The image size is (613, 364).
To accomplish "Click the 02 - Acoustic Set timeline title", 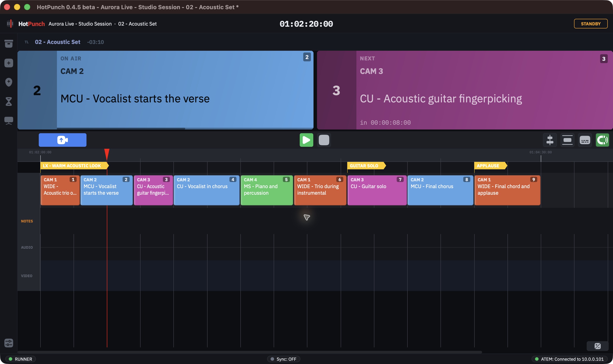I will (x=57, y=42).
